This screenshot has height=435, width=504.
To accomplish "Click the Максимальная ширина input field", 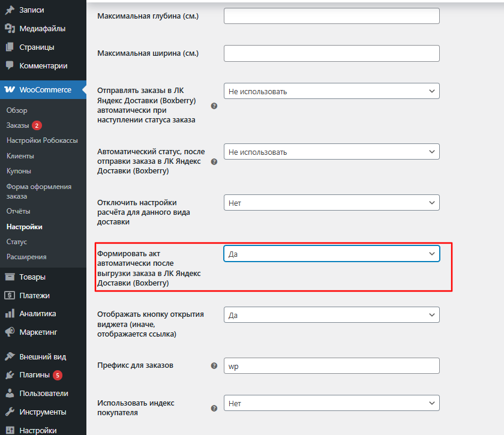I will 331,53.
